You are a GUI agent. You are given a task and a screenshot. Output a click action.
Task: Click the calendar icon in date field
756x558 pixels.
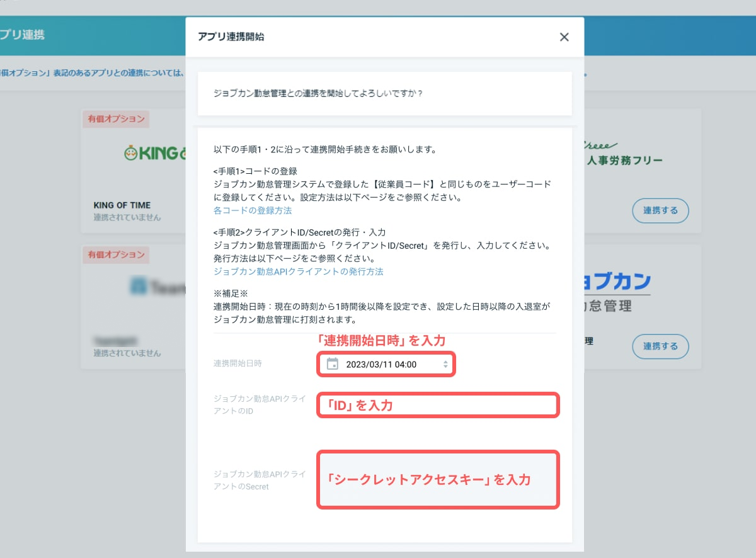333,364
